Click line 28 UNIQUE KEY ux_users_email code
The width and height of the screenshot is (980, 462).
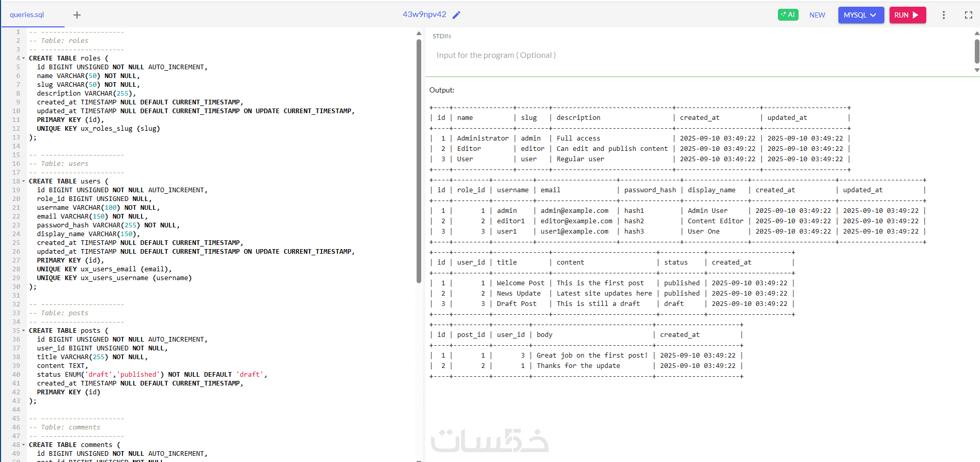tap(104, 269)
